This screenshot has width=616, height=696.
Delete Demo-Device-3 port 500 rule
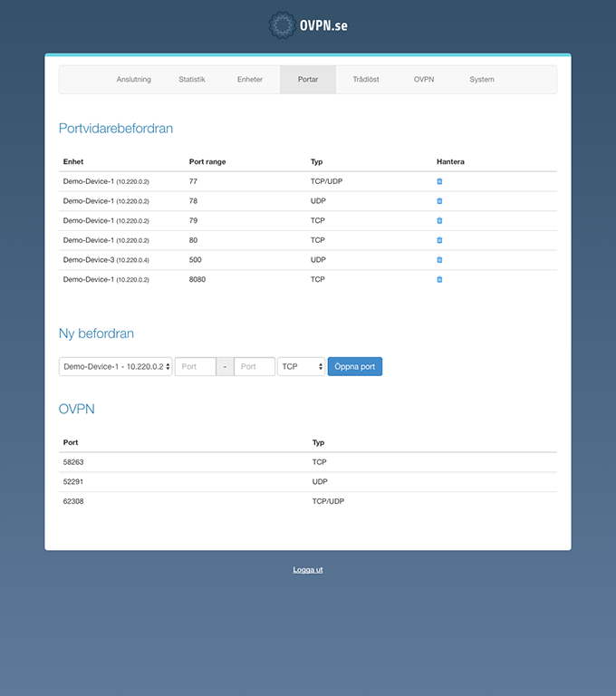pos(439,260)
